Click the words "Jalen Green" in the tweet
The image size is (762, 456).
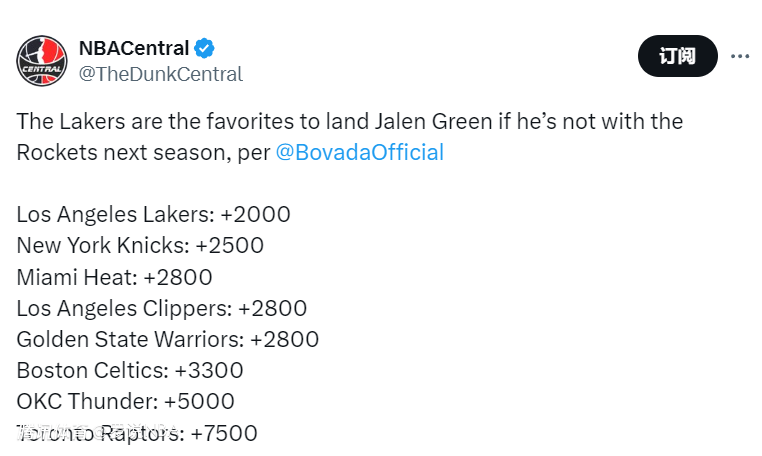(x=436, y=122)
